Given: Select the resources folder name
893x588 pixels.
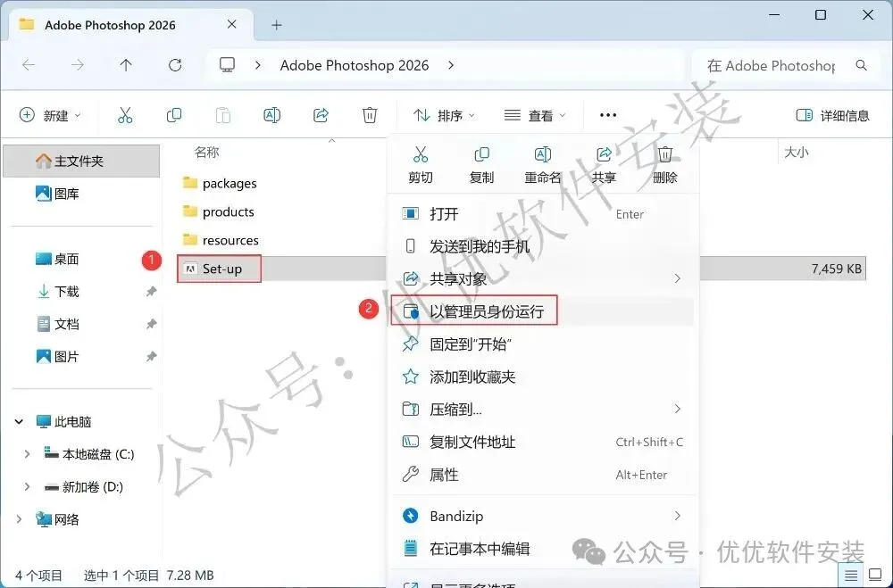Looking at the screenshot, I should click(230, 240).
